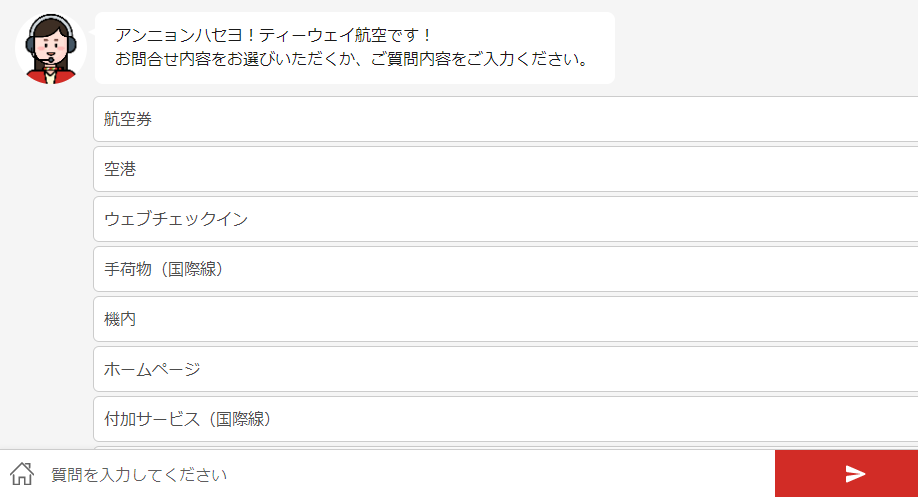The image size is (918, 497).
Task: Tap the T'way agent profile picture
Action: click(50, 49)
